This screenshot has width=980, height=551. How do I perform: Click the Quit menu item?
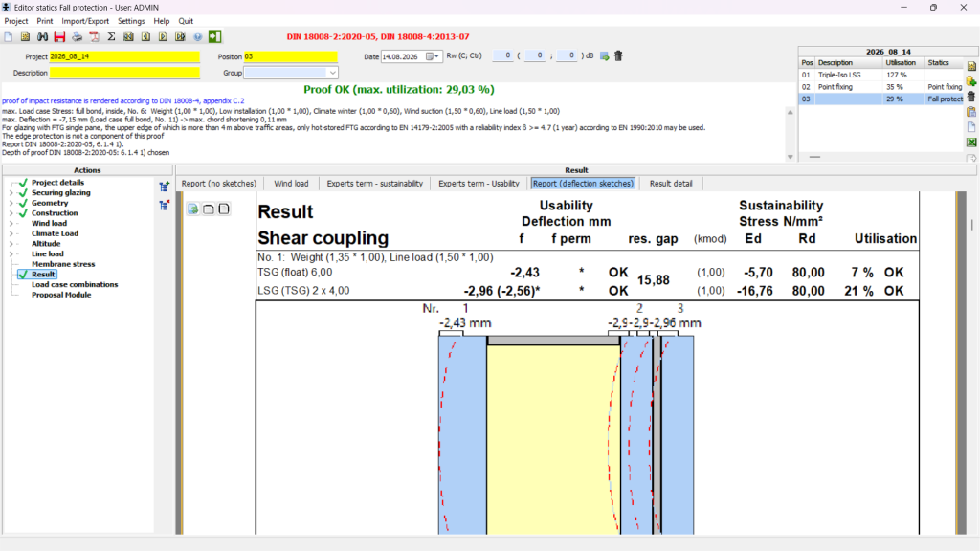click(x=187, y=21)
